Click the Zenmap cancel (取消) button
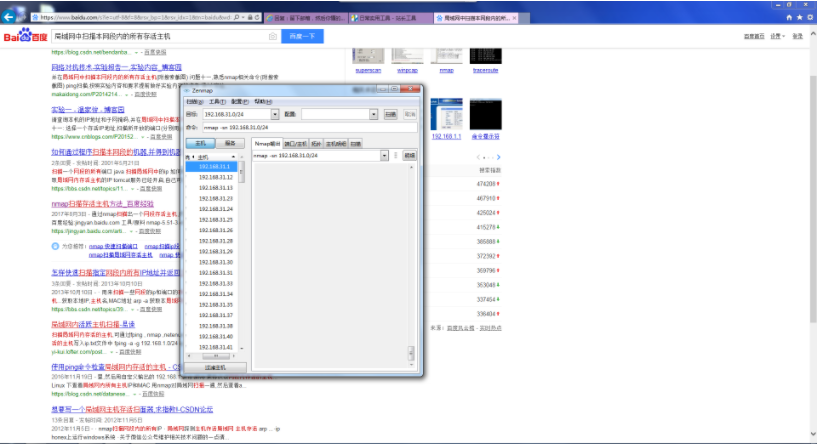This screenshot has height=444, width=819. click(x=410, y=114)
